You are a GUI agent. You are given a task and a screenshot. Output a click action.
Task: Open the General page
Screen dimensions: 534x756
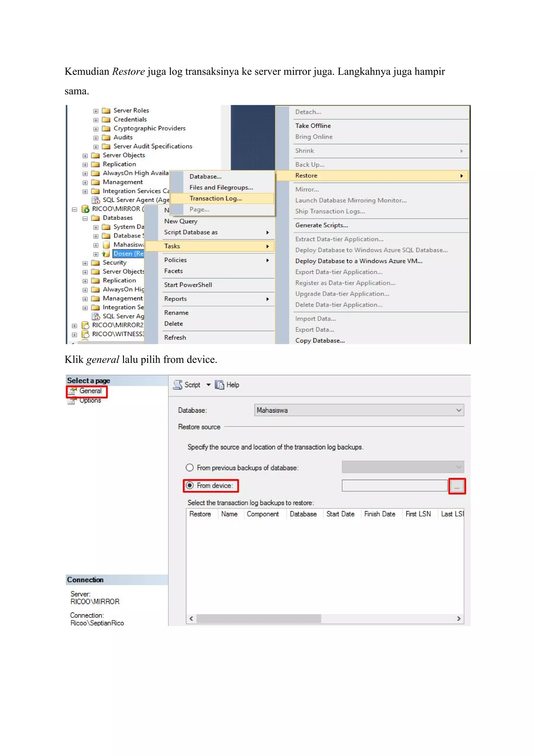90,391
